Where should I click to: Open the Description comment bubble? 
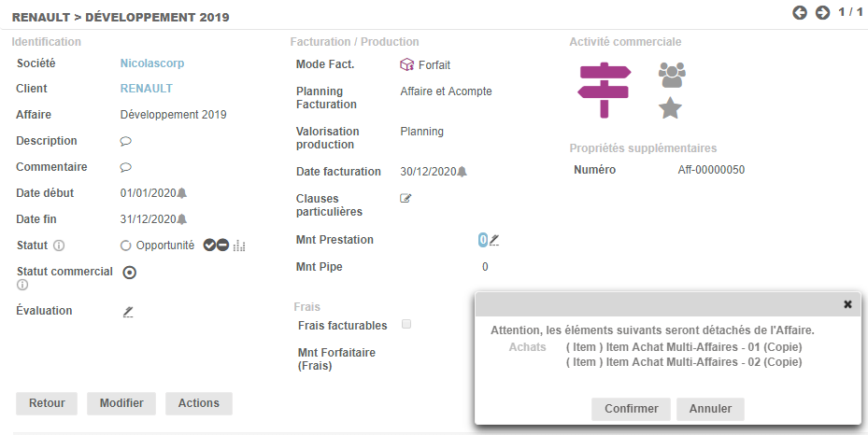point(126,142)
